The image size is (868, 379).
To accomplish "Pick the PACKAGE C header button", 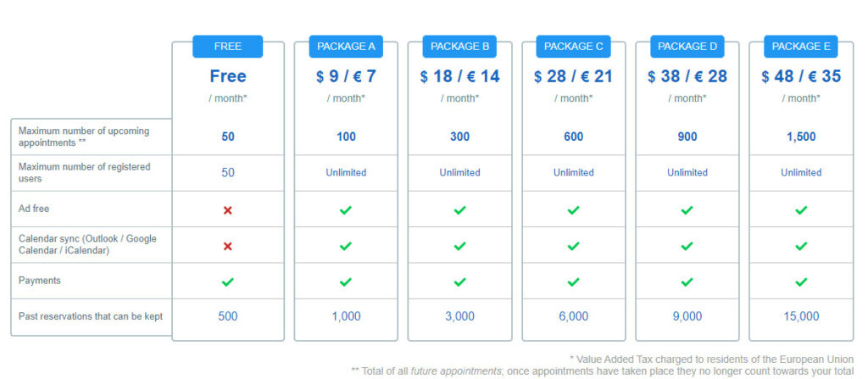I will (x=574, y=47).
